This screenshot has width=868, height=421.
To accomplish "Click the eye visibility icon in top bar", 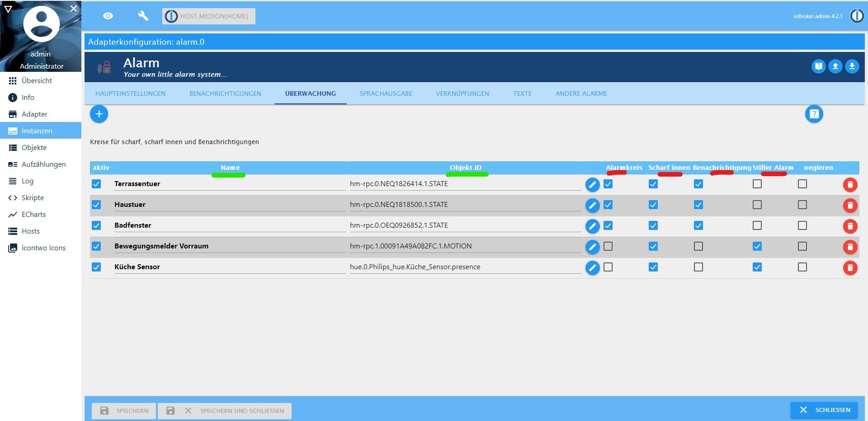I will click(108, 16).
